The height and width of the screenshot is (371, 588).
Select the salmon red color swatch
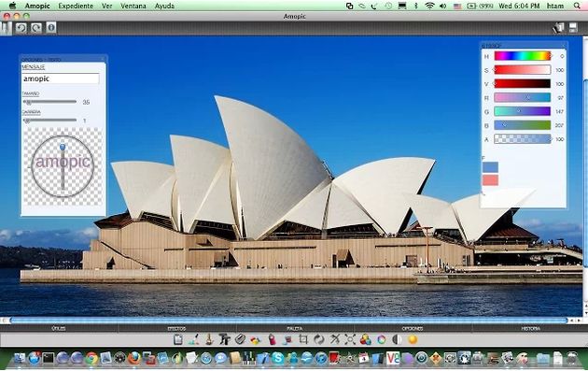coord(490,179)
